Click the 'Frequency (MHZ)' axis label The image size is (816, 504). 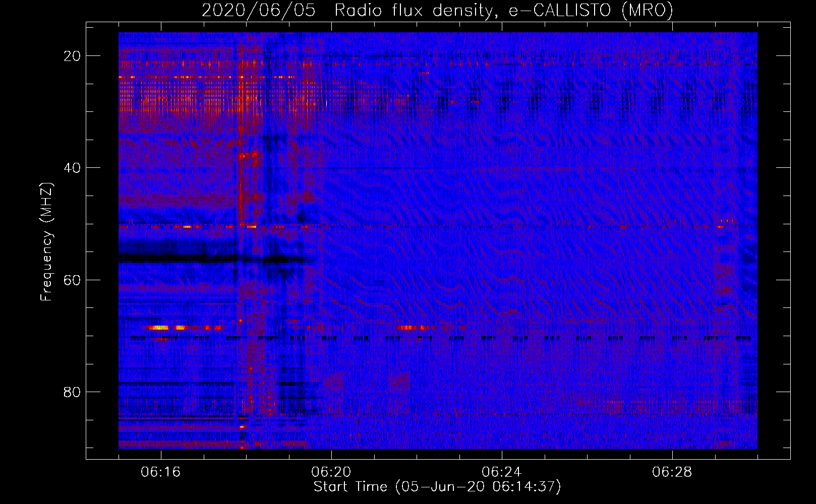pyautogui.click(x=46, y=241)
